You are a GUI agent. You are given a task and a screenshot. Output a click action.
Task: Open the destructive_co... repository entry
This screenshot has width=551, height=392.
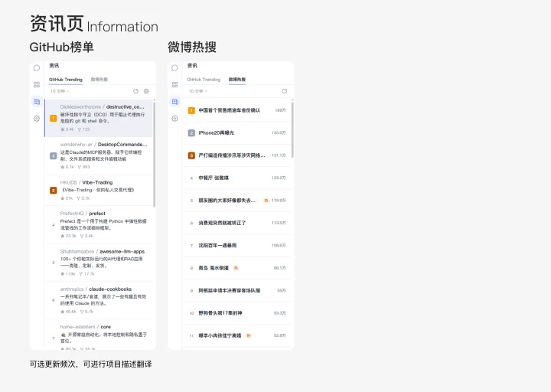[x=99, y=118]
